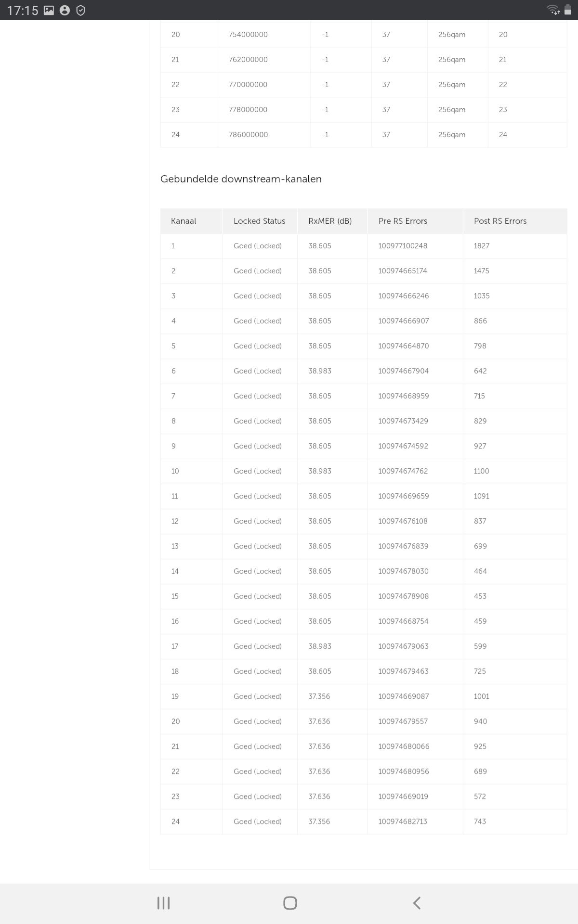Select the frequency value 786000000
Image resolution: width=578 pixels, height=924 pixels.
click(x=248, y=135)
